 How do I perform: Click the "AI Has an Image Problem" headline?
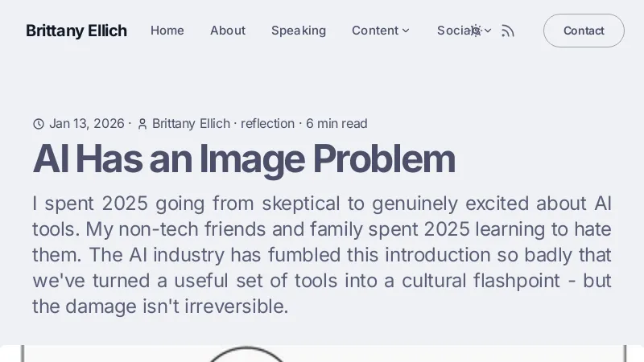point(244,158)
